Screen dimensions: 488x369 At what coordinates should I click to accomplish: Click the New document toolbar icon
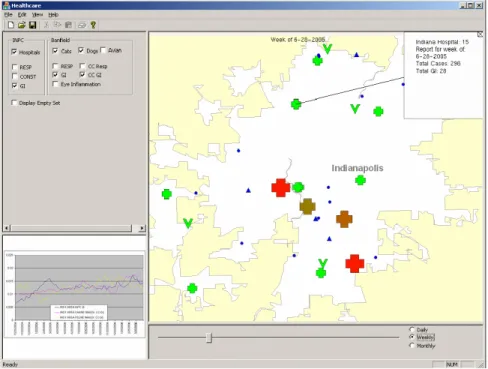(11, 25)
